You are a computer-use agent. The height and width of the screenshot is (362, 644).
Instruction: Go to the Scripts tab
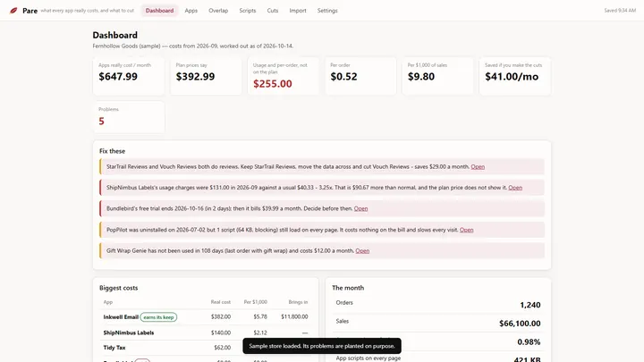pos(247,11)
